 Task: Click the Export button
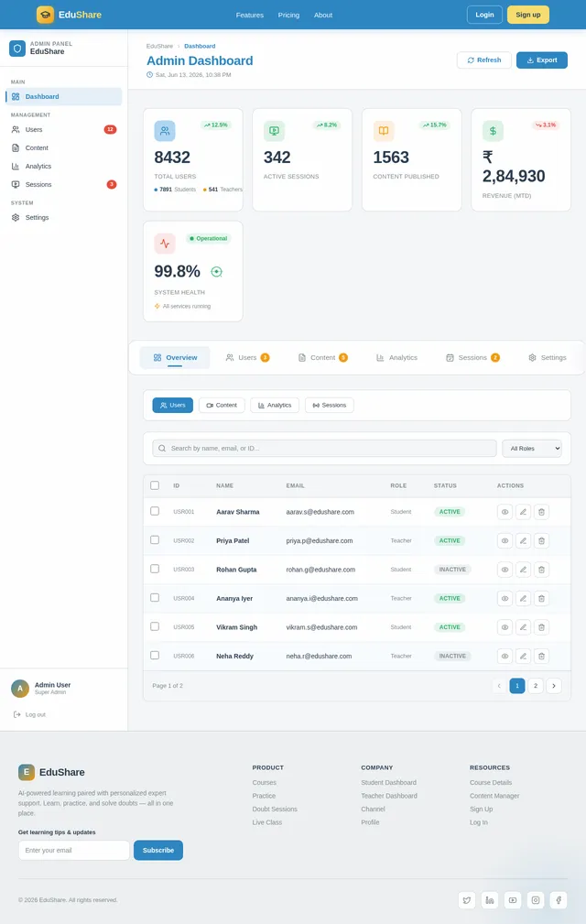tap(542, 60)
